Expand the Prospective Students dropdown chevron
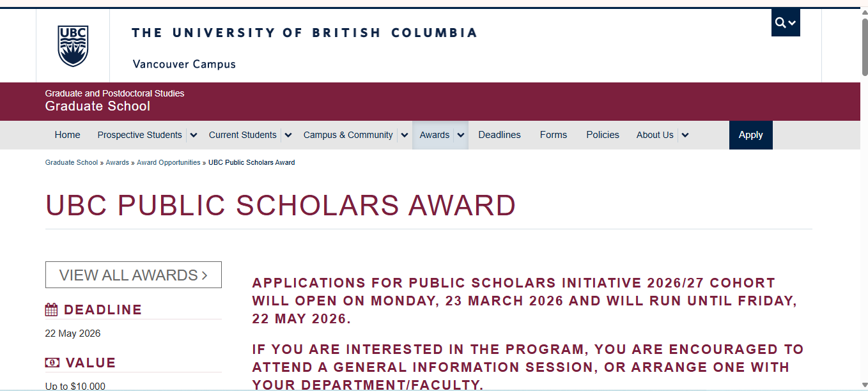The width and height of the screenshot is (868, 391). [193, 135]
